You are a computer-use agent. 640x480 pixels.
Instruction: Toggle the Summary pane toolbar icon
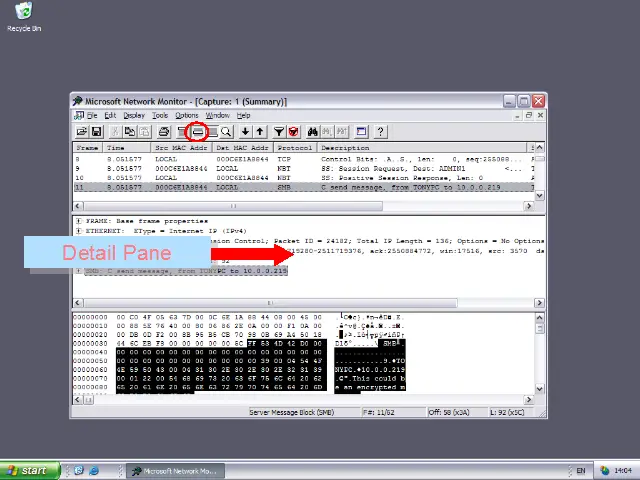tap(182, 131)
